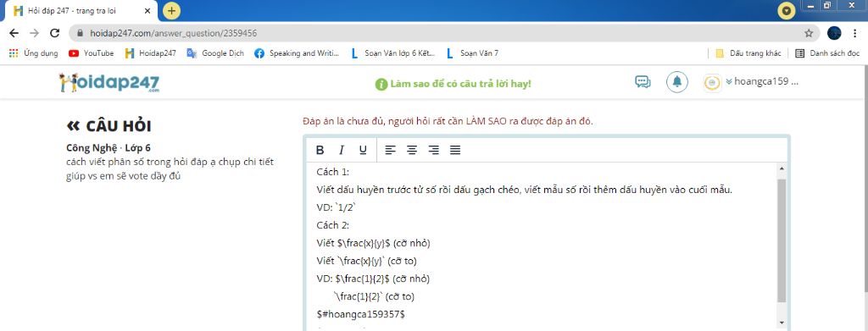868x331 pixels.
Task: Open browser profile avatar
Action: pos(834,33)
